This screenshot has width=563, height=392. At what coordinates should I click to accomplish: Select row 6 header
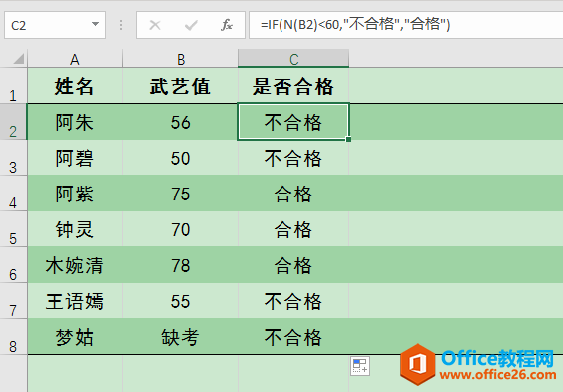(x=13, y=265)
